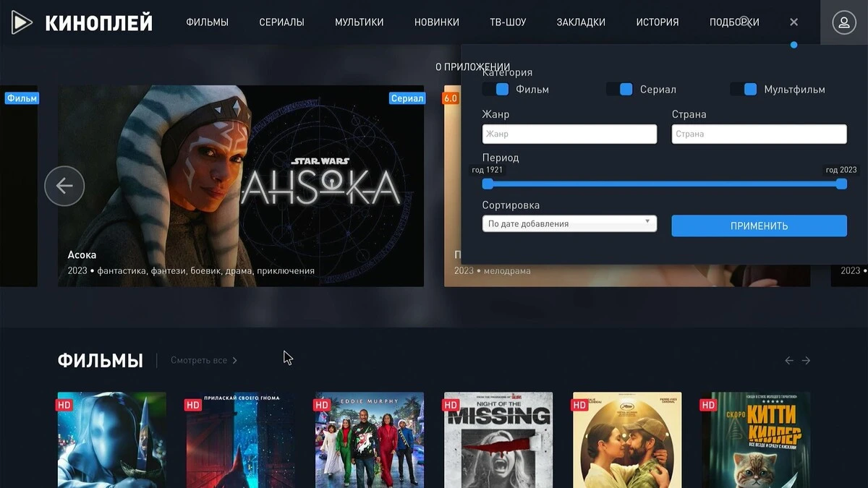Screen dimensions: 868x488
Task: Open the Страна selection field
Action: (759, 134)
